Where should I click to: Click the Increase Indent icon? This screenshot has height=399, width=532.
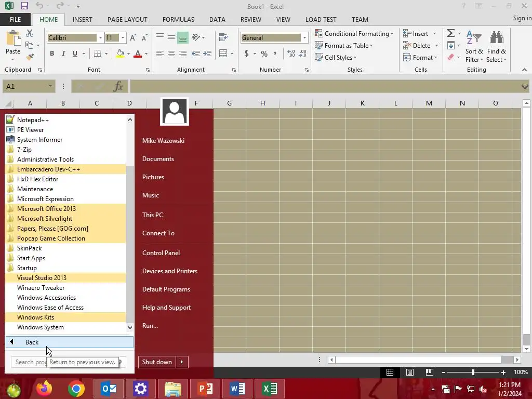[207, 54]
